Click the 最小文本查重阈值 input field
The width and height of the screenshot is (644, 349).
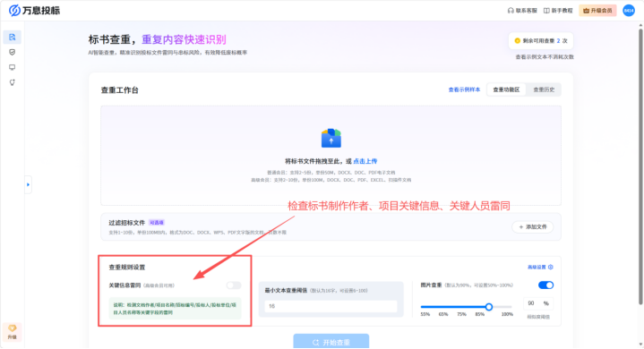331,306
